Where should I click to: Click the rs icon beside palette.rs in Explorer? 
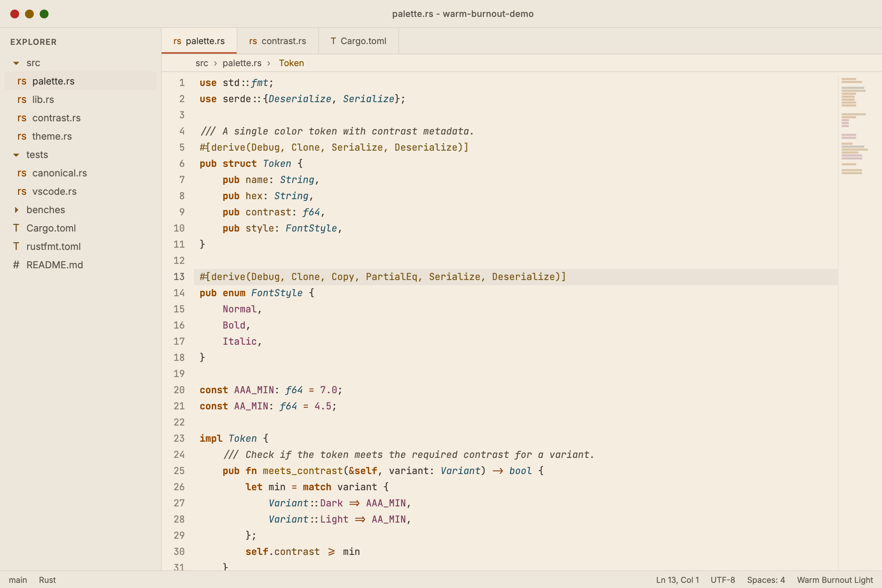22,81
